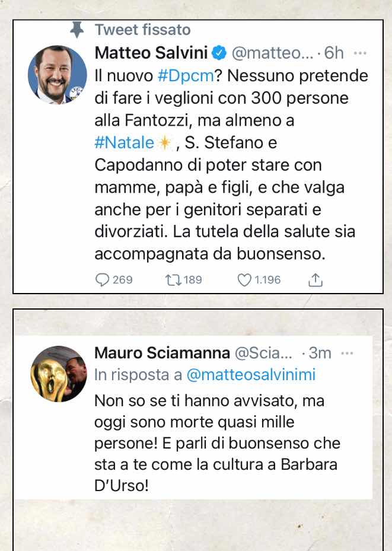This screenshot has width=392, height=551.
Task: Click the @matteosalvinimi mention link
Action: (x=251, y=375)
